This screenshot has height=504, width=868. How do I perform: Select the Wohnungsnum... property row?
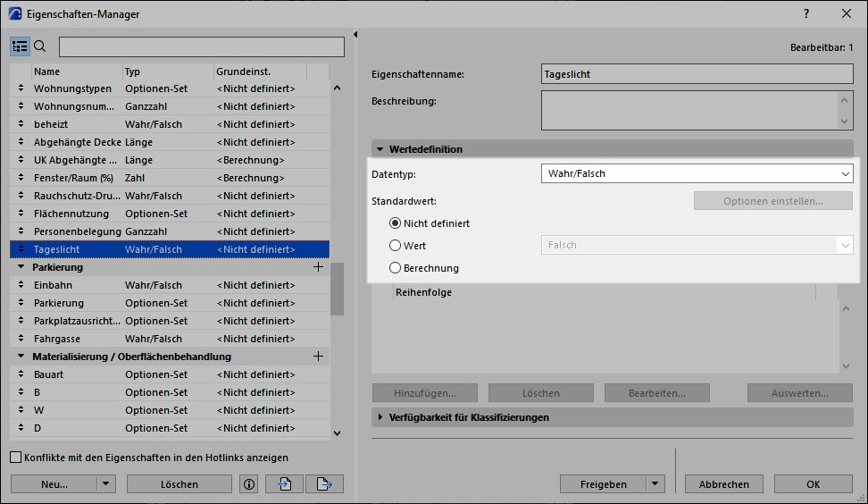point(170,106)
